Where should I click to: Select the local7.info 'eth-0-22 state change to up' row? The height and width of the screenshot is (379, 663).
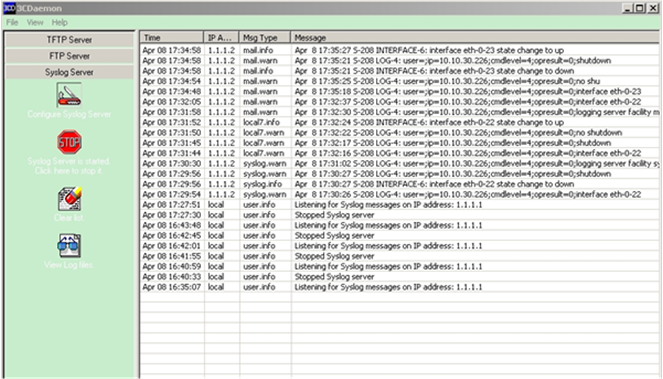click(400, 122)
